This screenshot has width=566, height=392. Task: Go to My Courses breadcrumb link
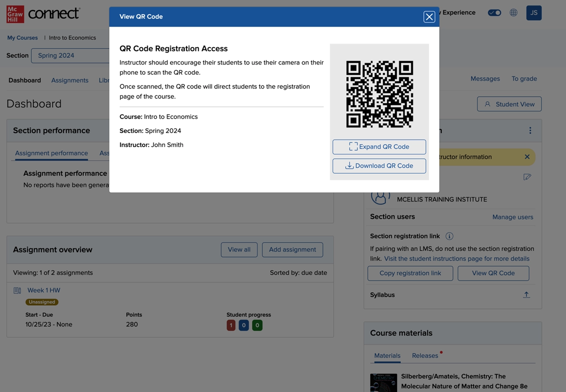[x=22, y=38]
